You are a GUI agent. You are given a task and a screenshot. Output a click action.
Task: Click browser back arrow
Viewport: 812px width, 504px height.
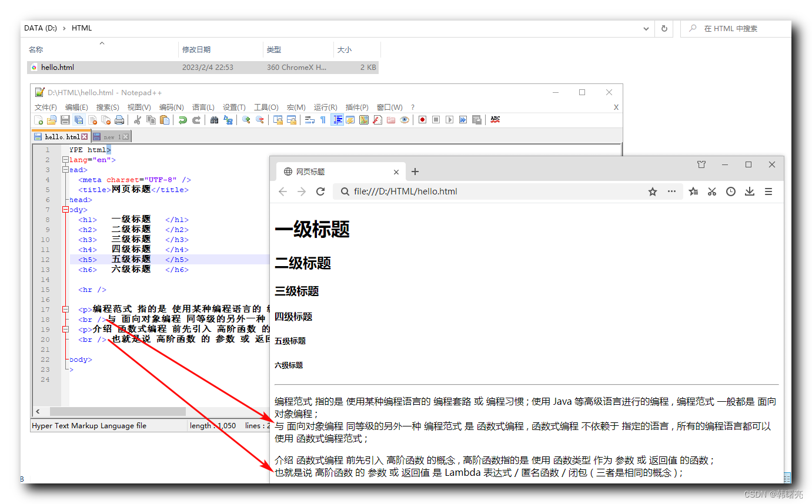[x=283, y=191]
